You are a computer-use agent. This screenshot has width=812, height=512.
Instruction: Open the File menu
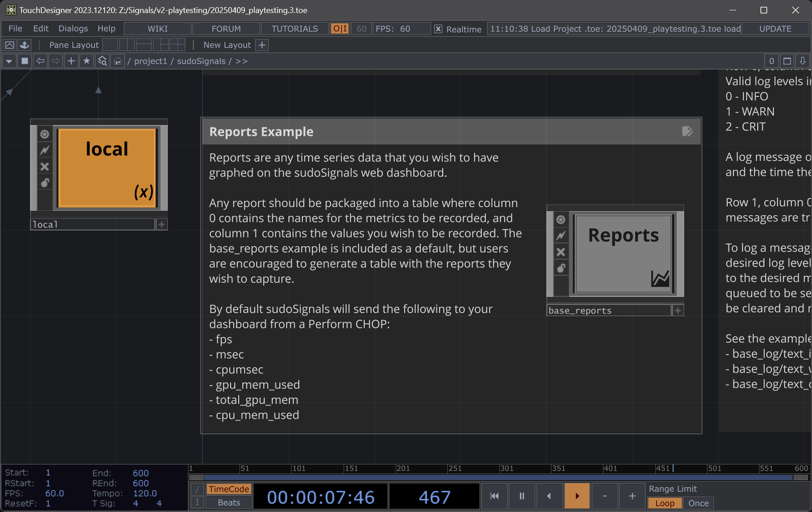click(15, 29)
